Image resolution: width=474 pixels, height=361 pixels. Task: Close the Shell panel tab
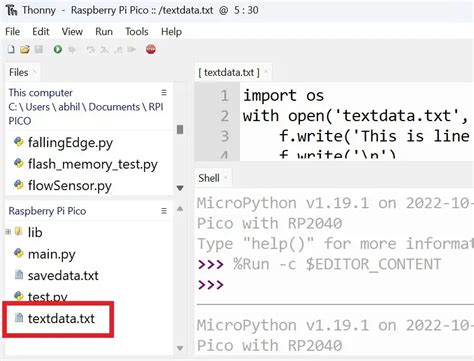(x=226, y=177)
